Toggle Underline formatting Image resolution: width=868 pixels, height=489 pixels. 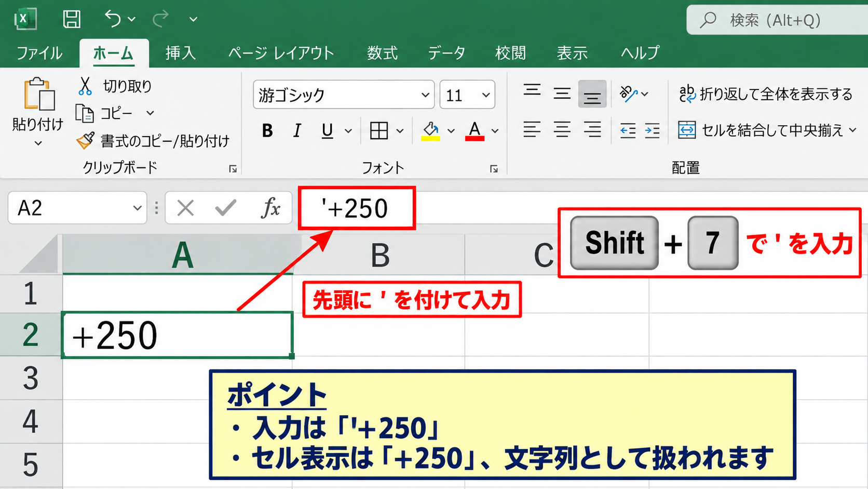tap(327, 131)
